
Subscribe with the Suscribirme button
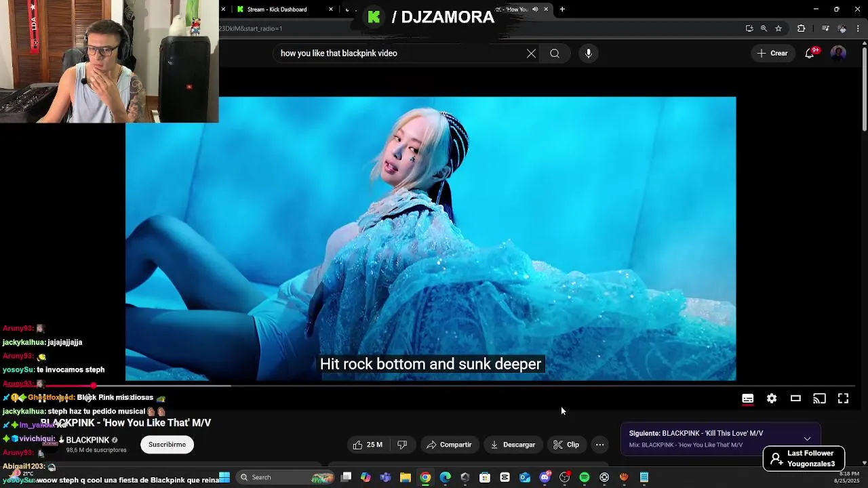[167, 445]
